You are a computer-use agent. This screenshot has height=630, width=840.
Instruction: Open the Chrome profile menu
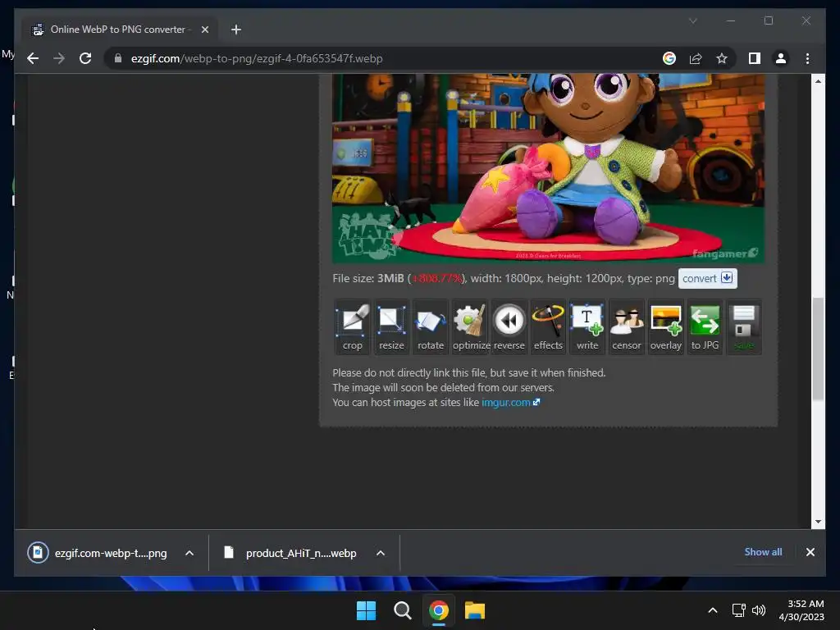coord(781,58)
